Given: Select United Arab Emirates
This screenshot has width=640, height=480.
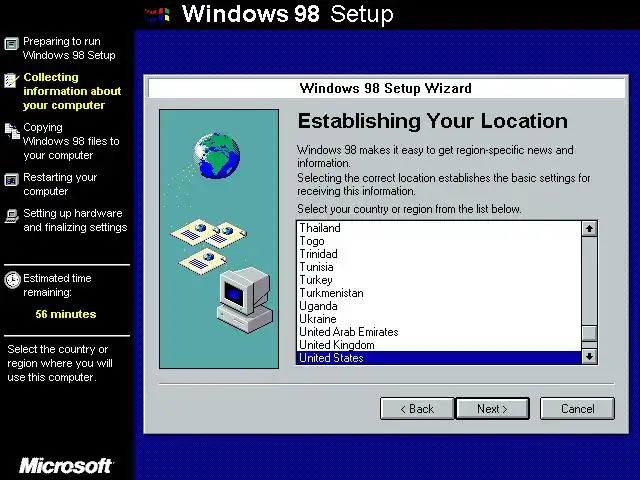Looking at the screenshot, I should point(439,332).
